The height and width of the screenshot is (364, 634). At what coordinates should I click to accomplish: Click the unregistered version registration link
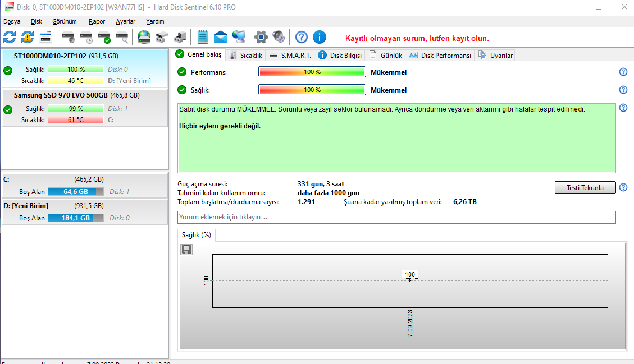point(417,38)
